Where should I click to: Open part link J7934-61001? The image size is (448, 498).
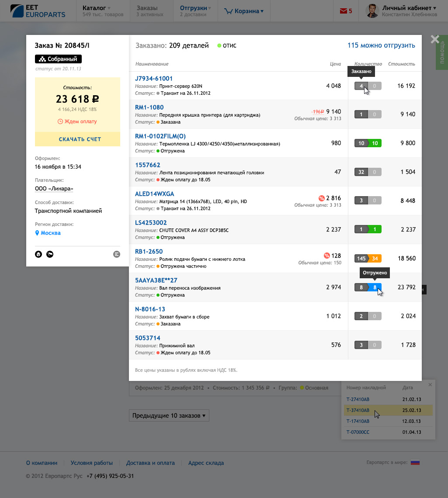pyautogui.click(x=154, y=79)
